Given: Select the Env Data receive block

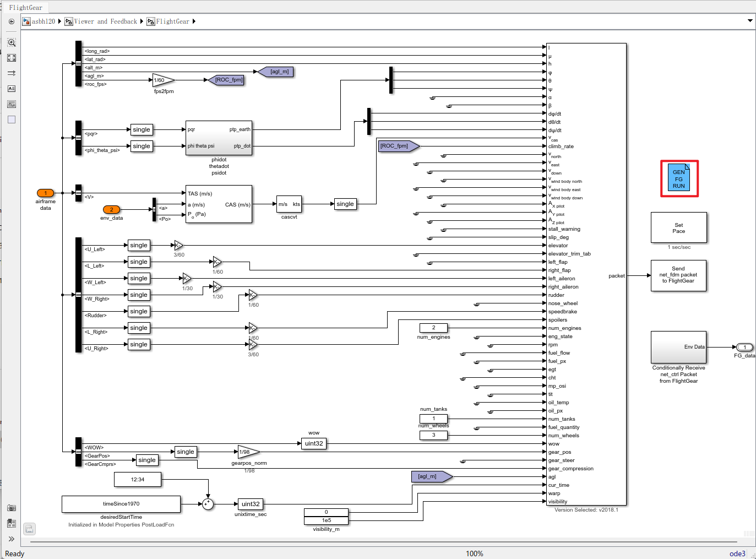Looking at the screenshot, I should coord(678,347).
